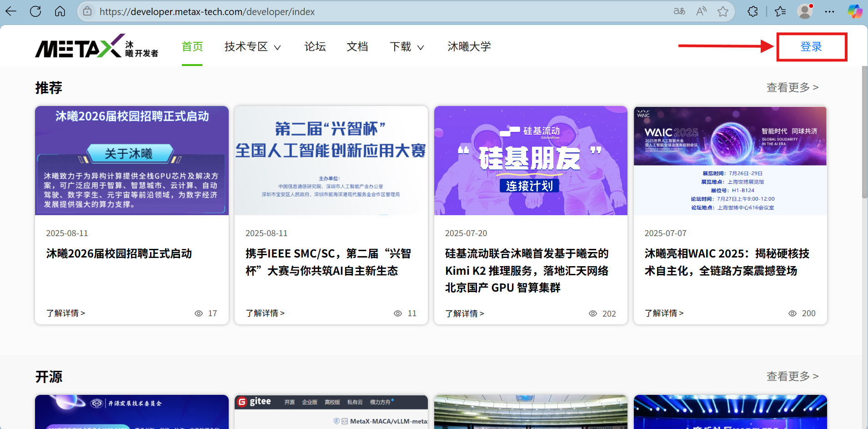Open article 沐曦亮相WAIC 2025
The image size is (868, 429).
click(x=727, y=262)
